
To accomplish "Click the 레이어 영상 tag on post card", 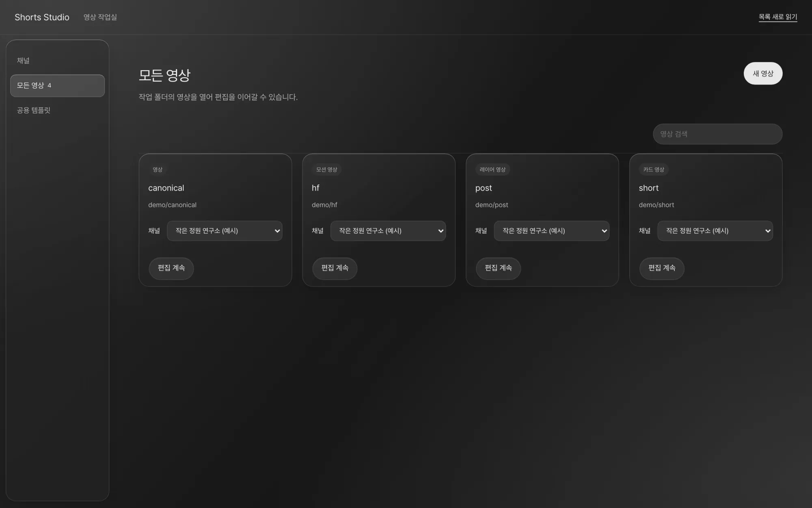I will [x=492, y=169].
